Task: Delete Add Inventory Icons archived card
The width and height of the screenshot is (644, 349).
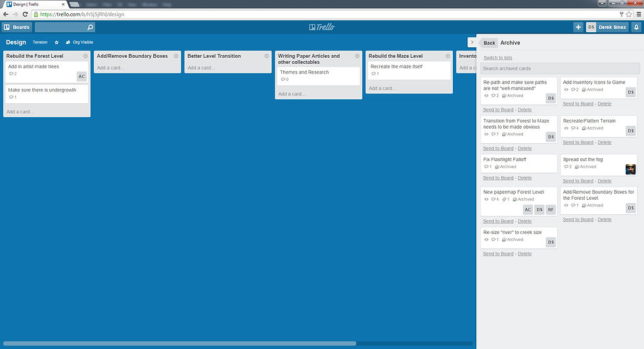Action: pyautogui.click(x=604, y=104)
